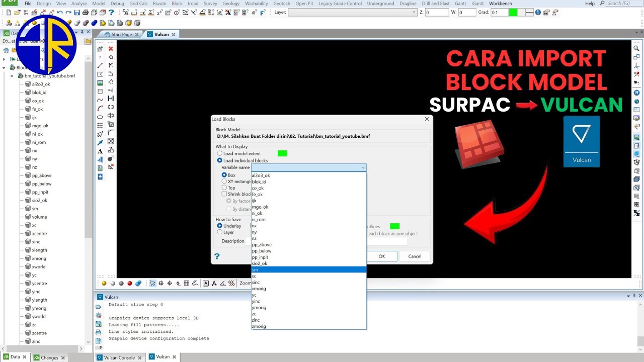Image resolution: width=644 pixels, height=362 pixels.
Task: Select the Ellipse drawing tool
Action: 100,117
